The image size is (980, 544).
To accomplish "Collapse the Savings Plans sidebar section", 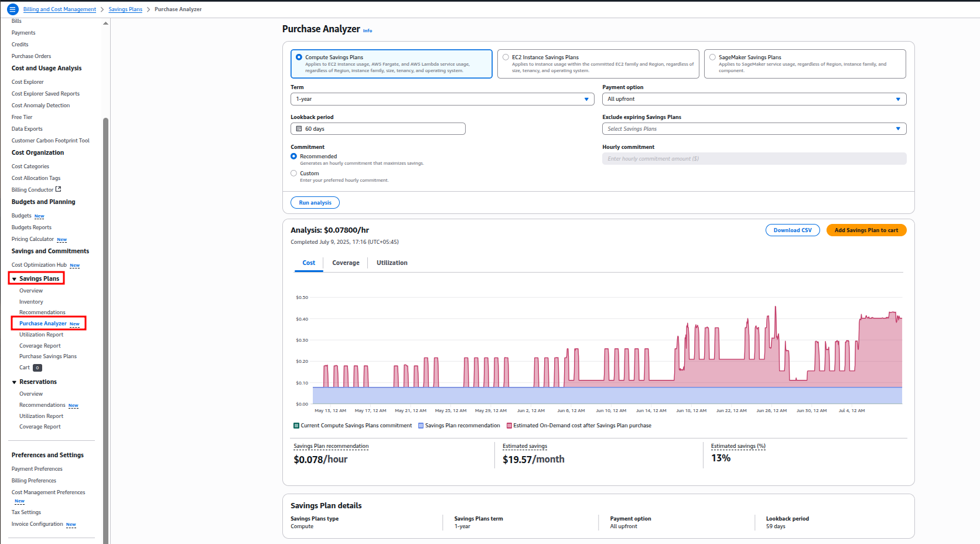I will pos(14,278).
